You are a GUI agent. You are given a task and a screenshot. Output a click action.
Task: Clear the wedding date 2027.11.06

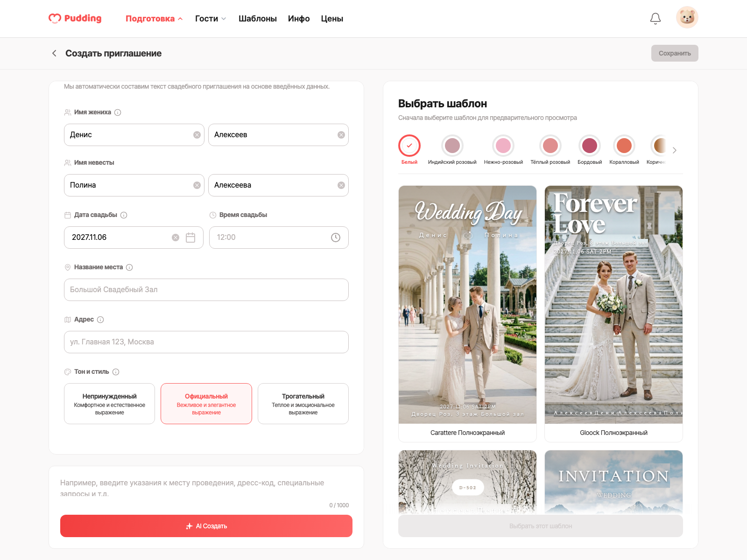tap(176, 238)
